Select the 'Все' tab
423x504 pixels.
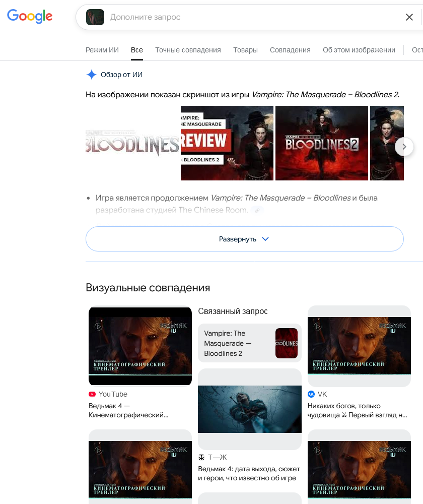click(x=137, y=50)
